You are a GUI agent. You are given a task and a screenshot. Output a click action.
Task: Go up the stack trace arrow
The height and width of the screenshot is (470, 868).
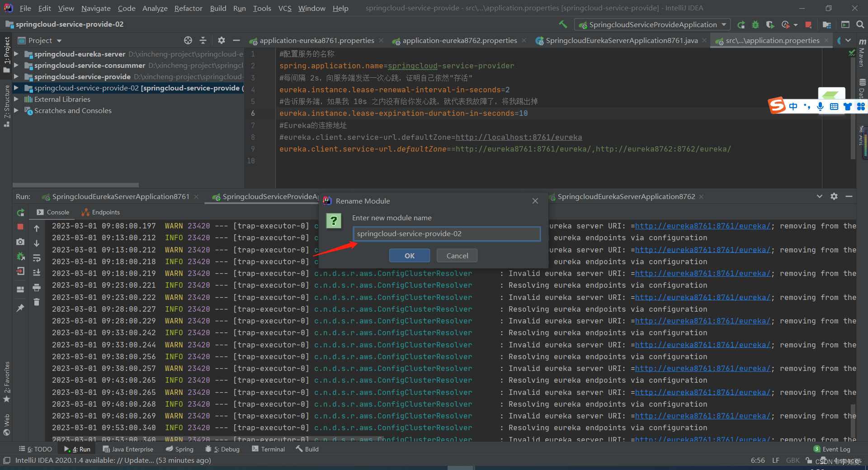click(37, 228)
